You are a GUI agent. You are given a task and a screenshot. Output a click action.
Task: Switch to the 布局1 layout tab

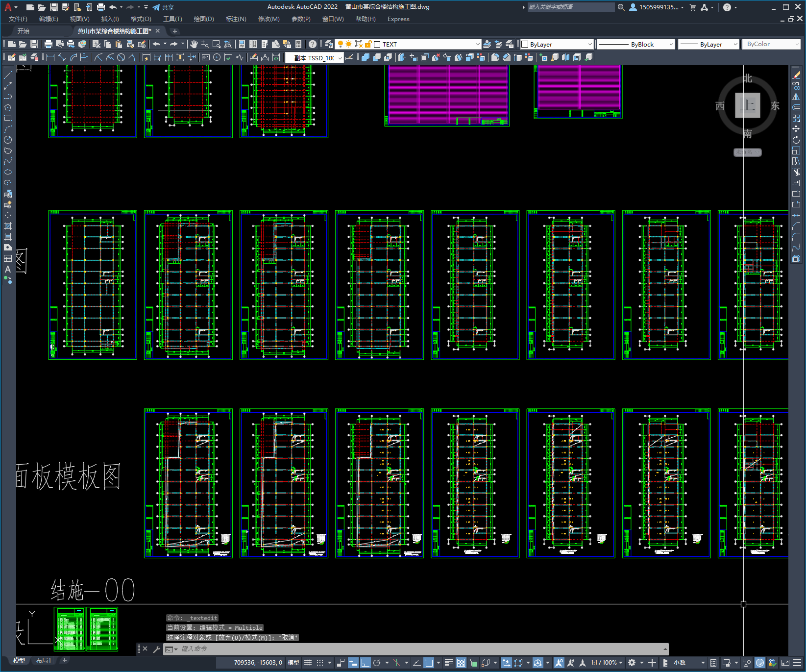[44, 661]
